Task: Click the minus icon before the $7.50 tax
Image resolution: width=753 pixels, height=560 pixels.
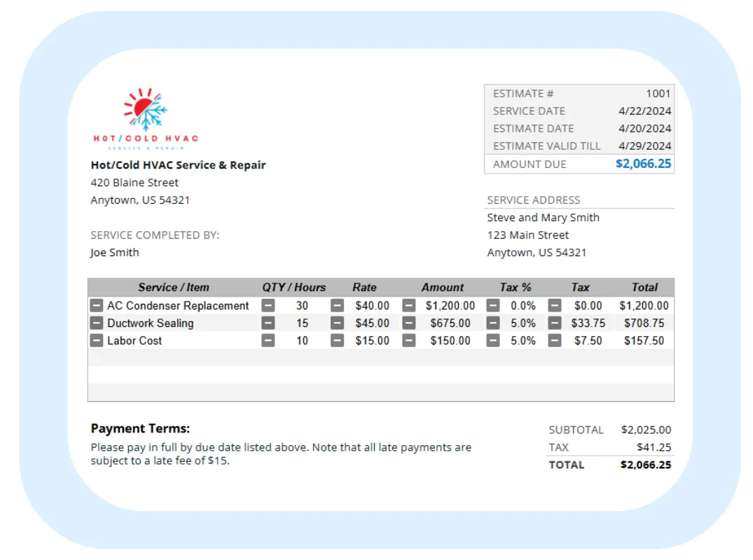Action: point(554,340)
